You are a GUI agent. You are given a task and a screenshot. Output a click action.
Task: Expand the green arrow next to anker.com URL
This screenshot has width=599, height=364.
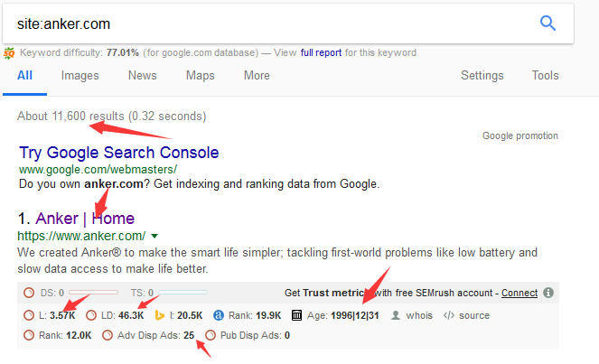(154, 237)
